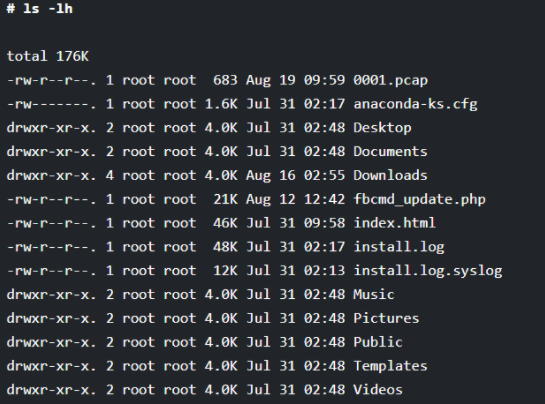Image resolution: width=545 pixels, height=404 pixels.
Task: Select the install.log filename
Action: (x=399, y=247)
